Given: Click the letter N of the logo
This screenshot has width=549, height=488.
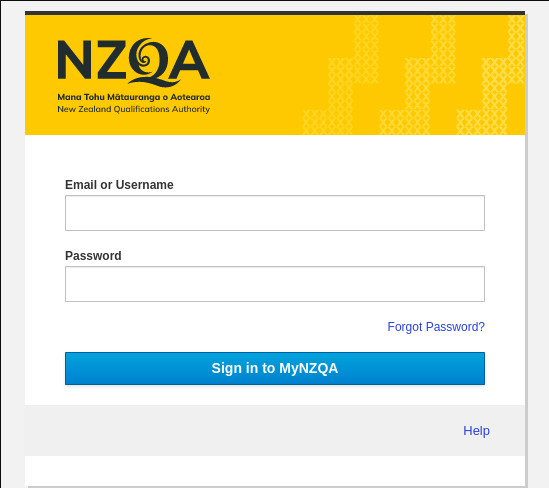Looking at the screenshot, I should [75, 60].
